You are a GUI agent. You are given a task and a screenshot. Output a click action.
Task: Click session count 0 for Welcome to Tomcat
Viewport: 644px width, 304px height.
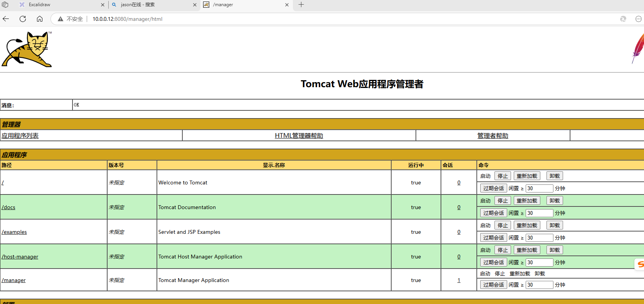pyautogui.click(x=459, y=182)
